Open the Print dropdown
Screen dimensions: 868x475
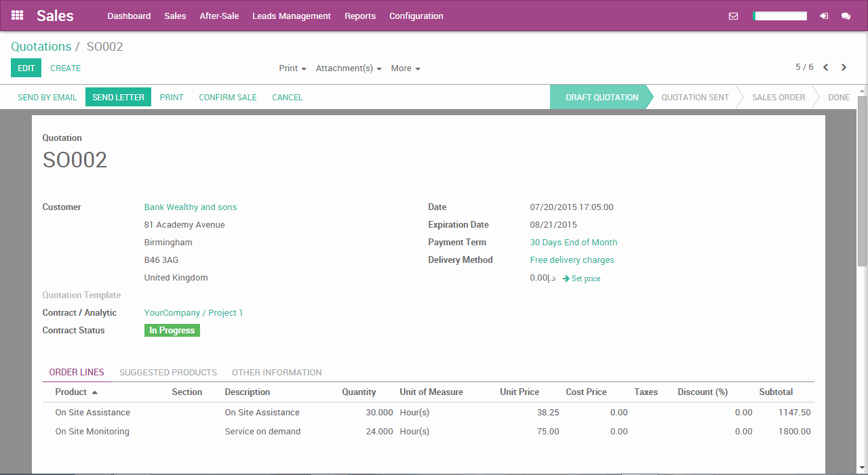292,68
